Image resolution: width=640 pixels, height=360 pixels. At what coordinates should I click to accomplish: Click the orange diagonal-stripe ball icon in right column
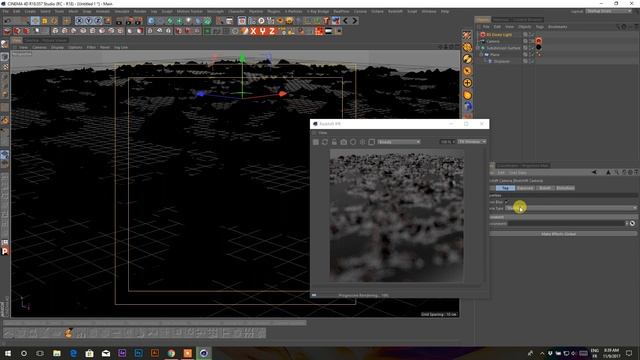(x=467, y=59)
